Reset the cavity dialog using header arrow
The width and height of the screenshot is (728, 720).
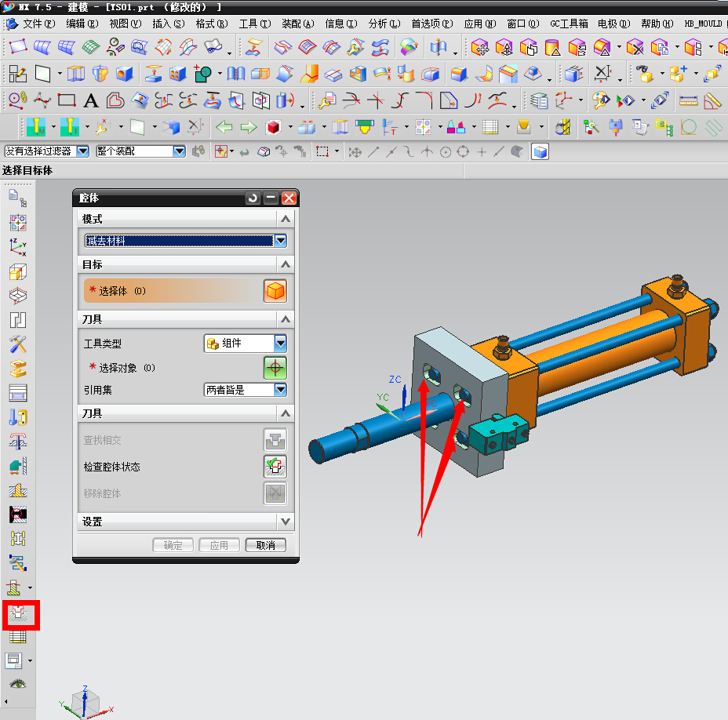point(253,198)
